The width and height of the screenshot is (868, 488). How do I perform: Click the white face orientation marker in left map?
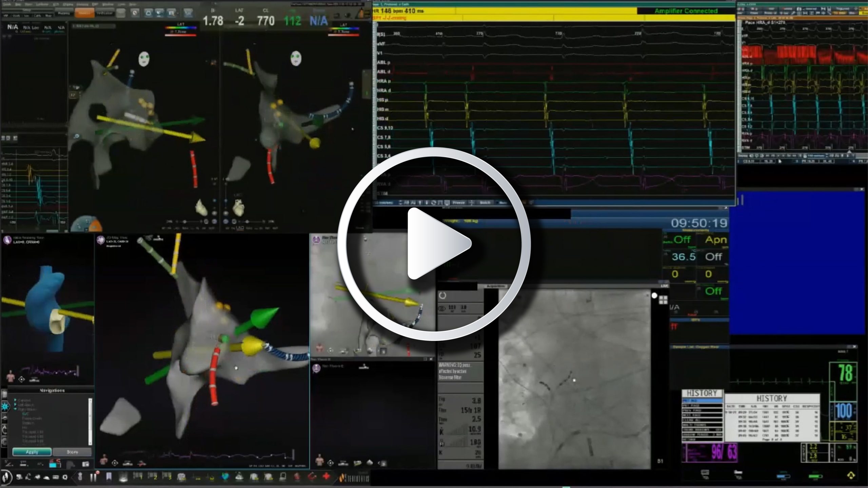[x=144, y=59]
